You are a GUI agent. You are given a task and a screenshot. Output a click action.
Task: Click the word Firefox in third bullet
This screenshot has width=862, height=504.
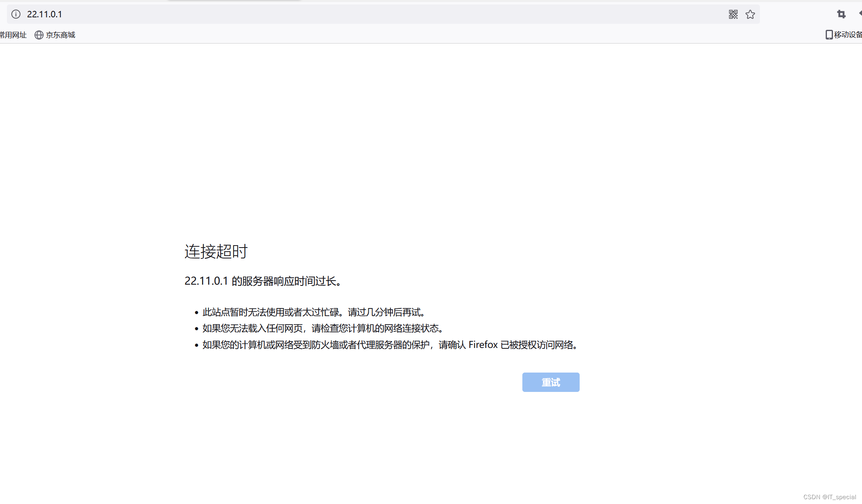pos(483,345)
